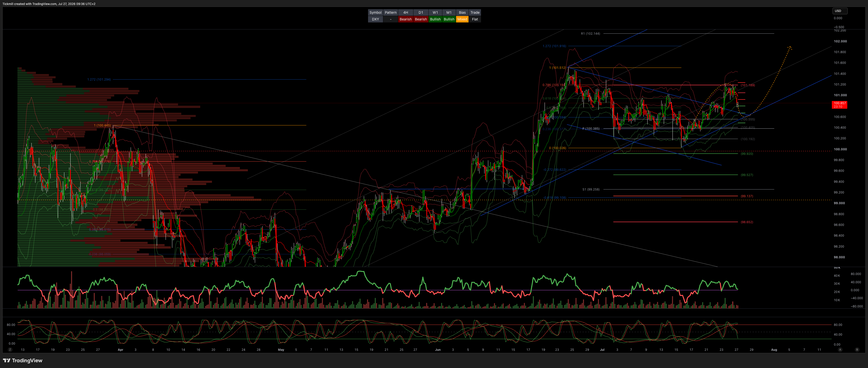Click the Bullish cell under M1
This screenshot has width=868, height=368.
[449, 19]
